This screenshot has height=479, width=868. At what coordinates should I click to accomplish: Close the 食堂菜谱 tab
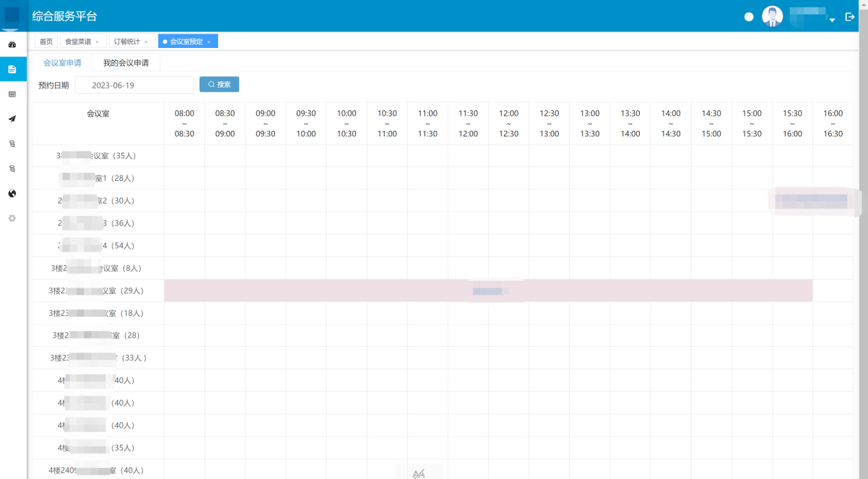(x=97, y=42)
